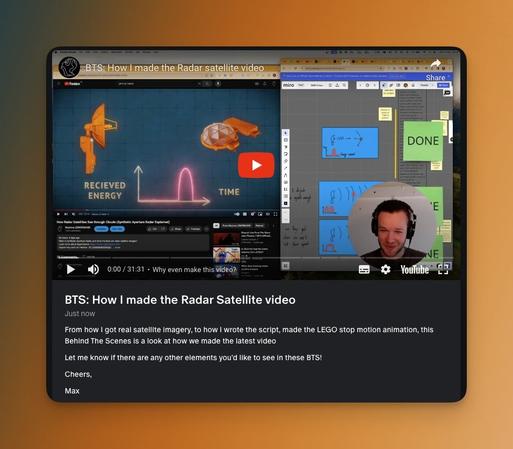This screenshot has width=513, height=449.
Task: Mute the video with the speaker icon
Action: coord(93,269)
